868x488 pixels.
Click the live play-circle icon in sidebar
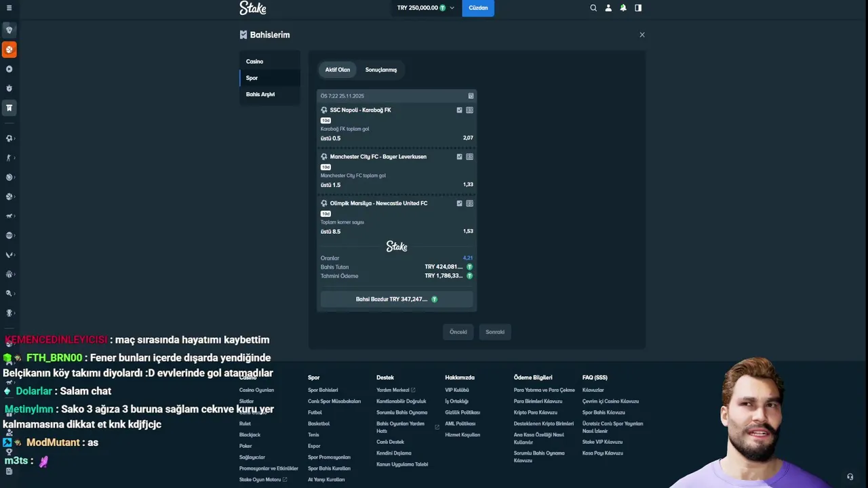[x=9, y=69]
